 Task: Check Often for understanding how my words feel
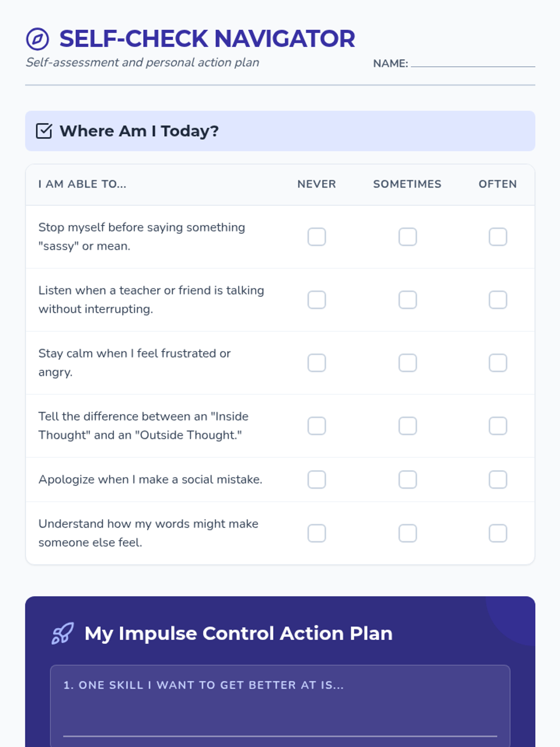pyautogui.click(x=497, y=533)
